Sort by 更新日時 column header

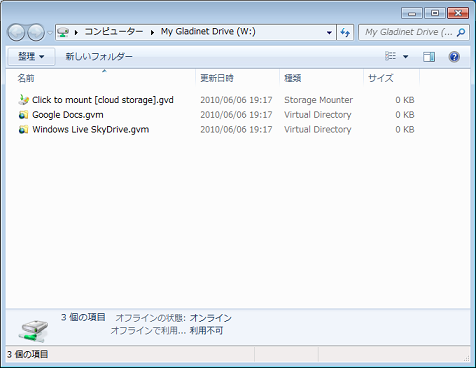(x=237, y=78)
